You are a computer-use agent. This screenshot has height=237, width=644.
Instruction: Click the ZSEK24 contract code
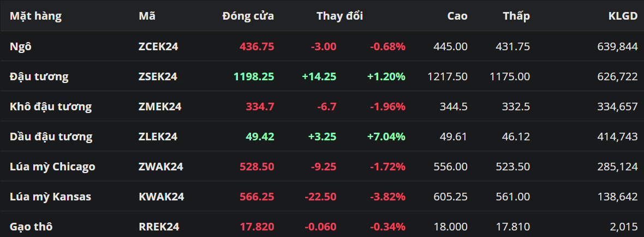(x=158, y=76)
